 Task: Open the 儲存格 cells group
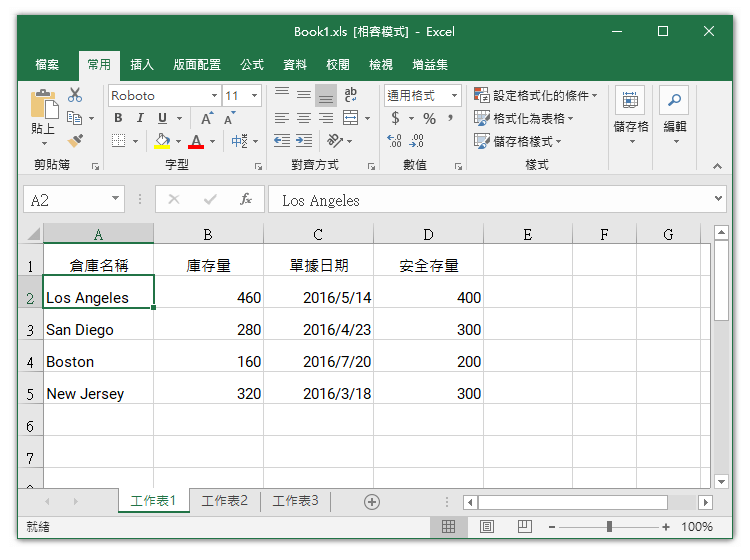[630, 116]
